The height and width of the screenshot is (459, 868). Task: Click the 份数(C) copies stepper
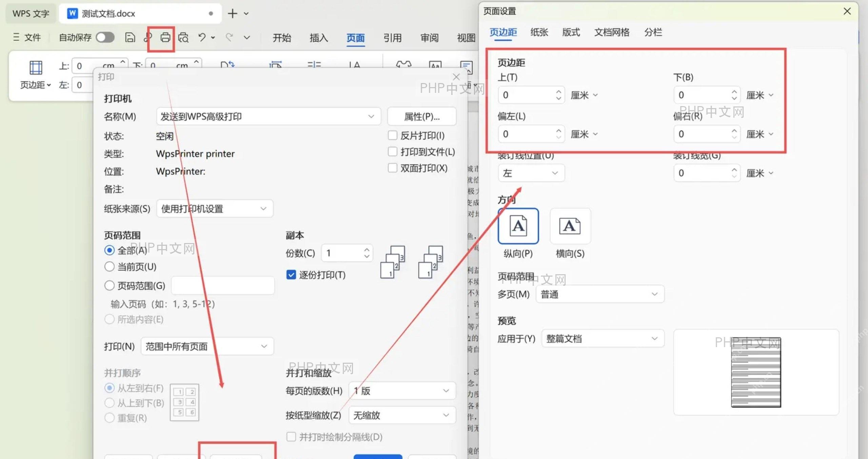(x=367, y=253)
